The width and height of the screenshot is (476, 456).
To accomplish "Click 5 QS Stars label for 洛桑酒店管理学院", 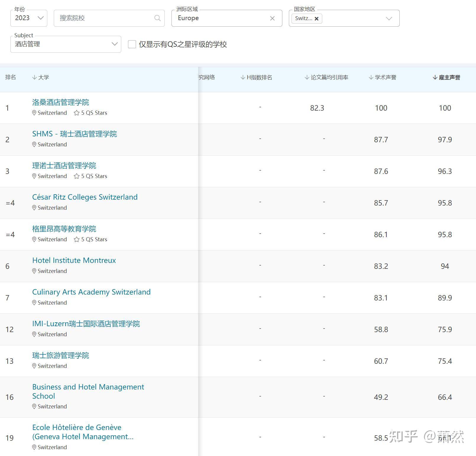I will point(94,113).
